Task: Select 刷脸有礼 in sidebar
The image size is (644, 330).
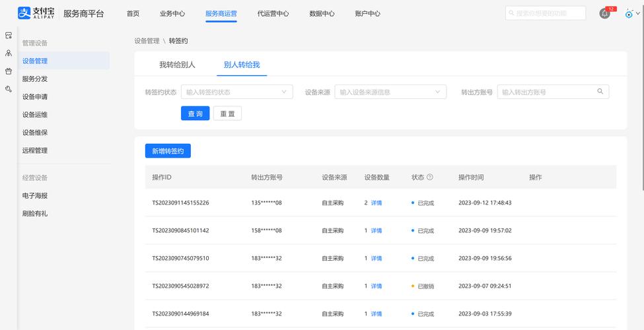Action: [x=35, y=214]
